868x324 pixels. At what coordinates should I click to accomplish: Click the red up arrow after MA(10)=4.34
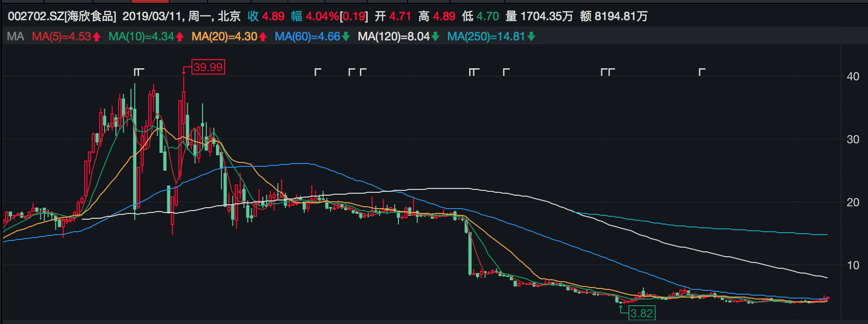[x=180, y=37]
